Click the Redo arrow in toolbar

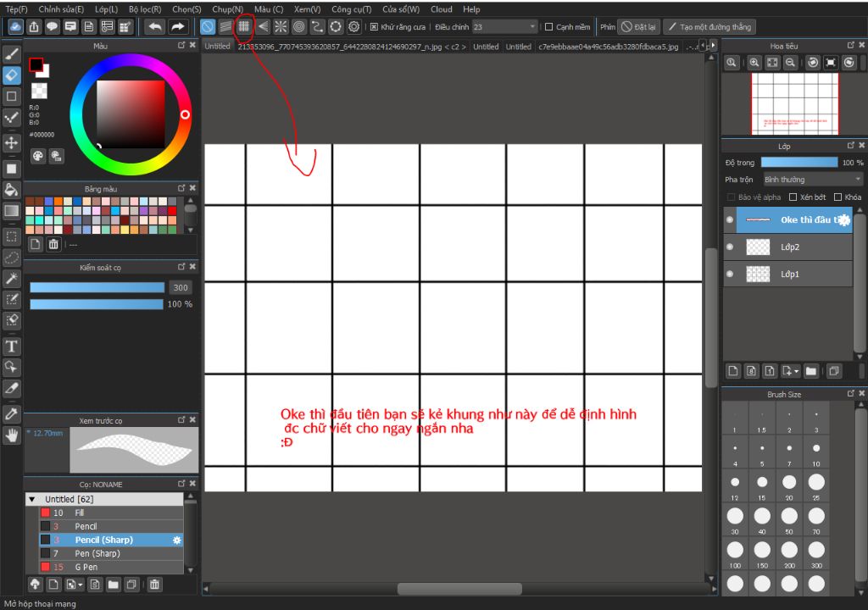178,26
